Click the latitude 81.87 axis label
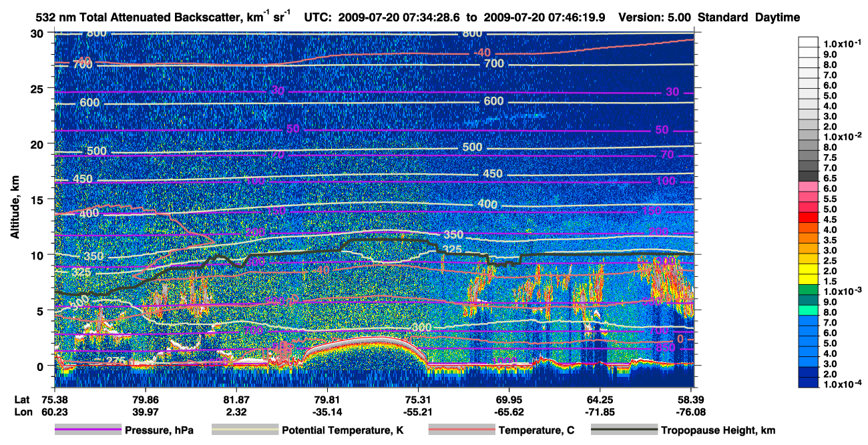The height and width of the screenshot is (445, 868). pyautogui.click(x=236, y=399)
